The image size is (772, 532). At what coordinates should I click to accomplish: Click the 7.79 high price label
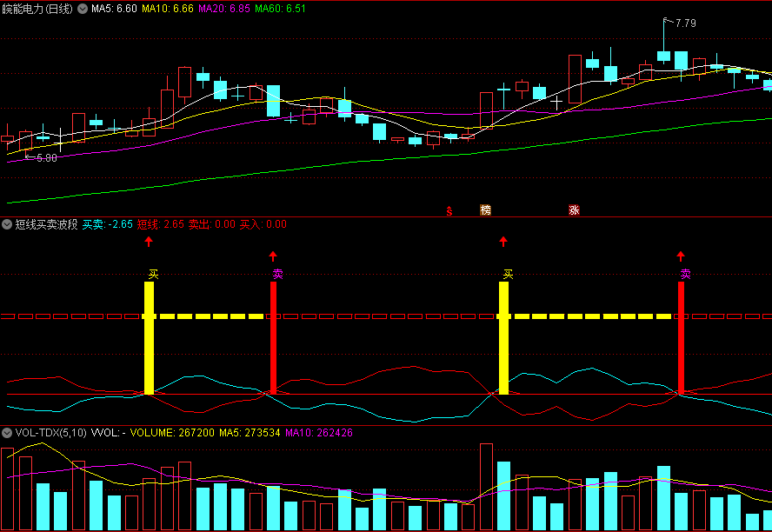coord(685,23)
